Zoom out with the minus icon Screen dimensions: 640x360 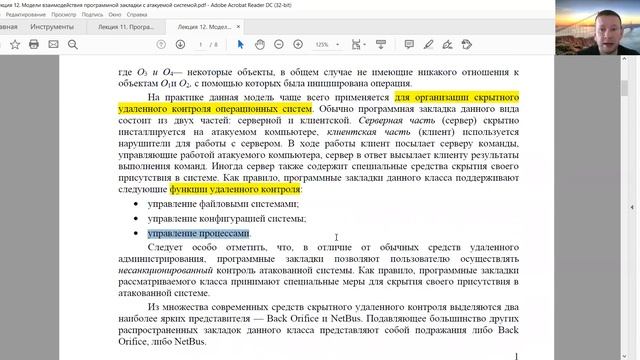click(x=279, y=44)
